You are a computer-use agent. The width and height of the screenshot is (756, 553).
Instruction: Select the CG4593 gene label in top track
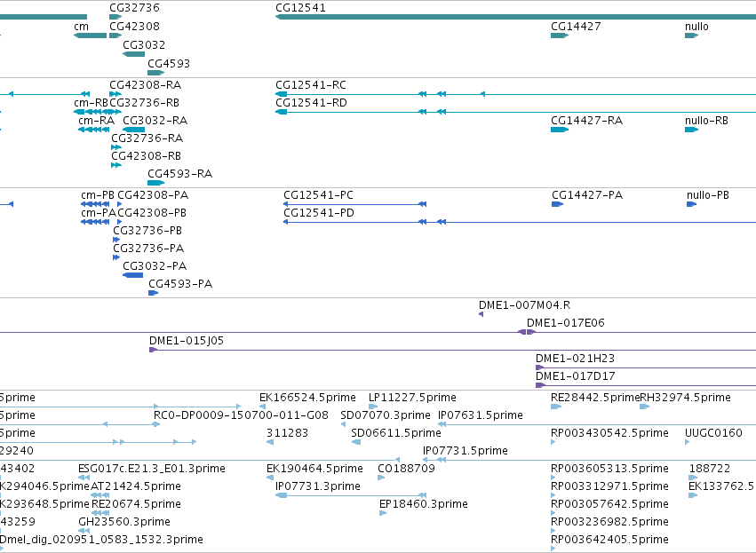coord(169,64)
